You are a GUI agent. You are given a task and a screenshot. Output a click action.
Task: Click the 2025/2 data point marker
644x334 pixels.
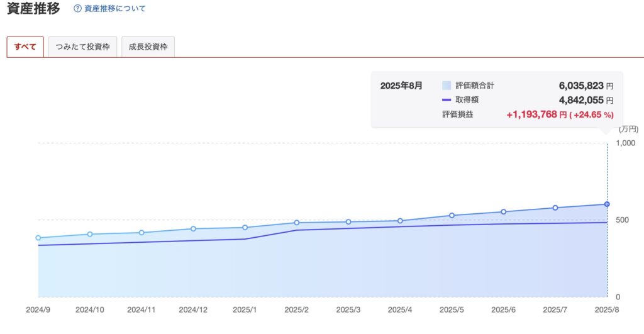(x=297, y=223)
